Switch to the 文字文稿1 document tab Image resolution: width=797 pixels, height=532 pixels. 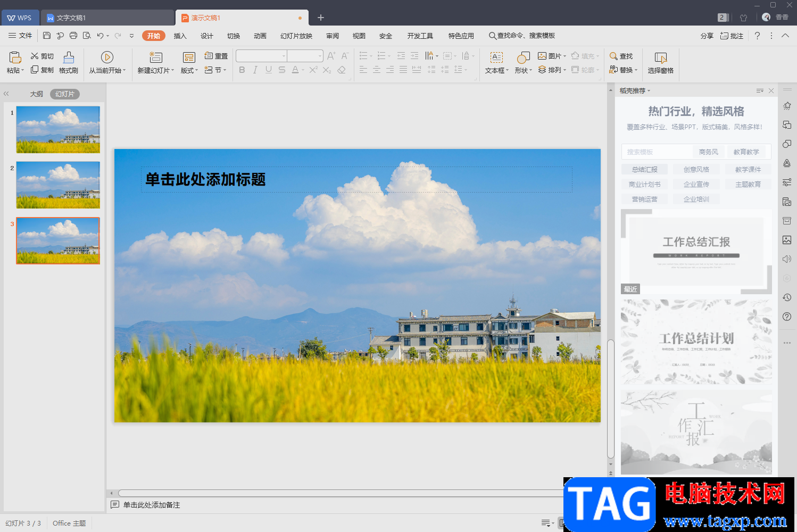(x=108, y=18)
